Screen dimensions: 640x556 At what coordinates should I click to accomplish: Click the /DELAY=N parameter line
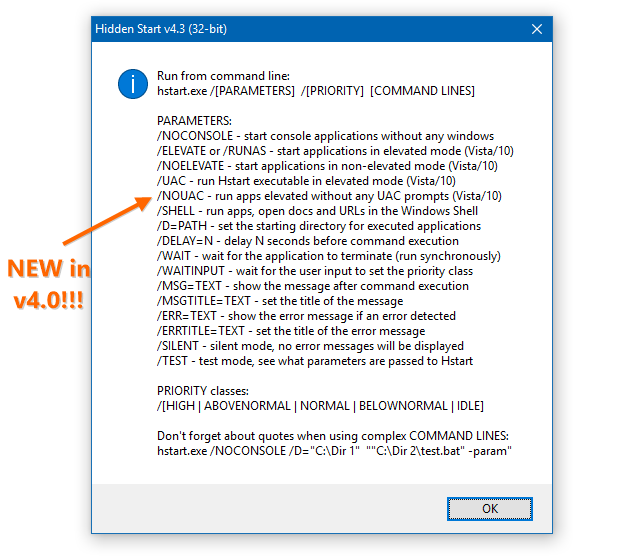coord(308,241)
